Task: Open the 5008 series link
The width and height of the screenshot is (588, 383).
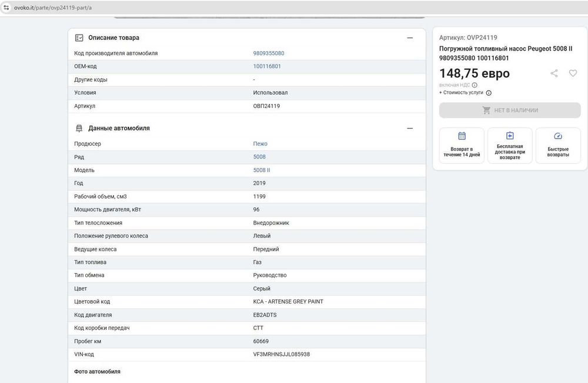Action: (259, 157)
